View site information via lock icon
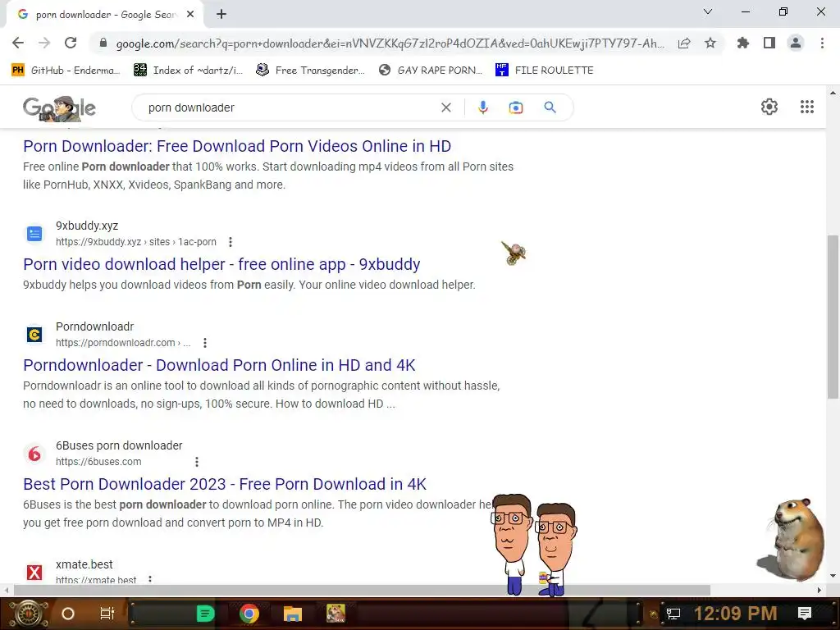This screenshot has height=630, width=840. (x=103, y=43)
